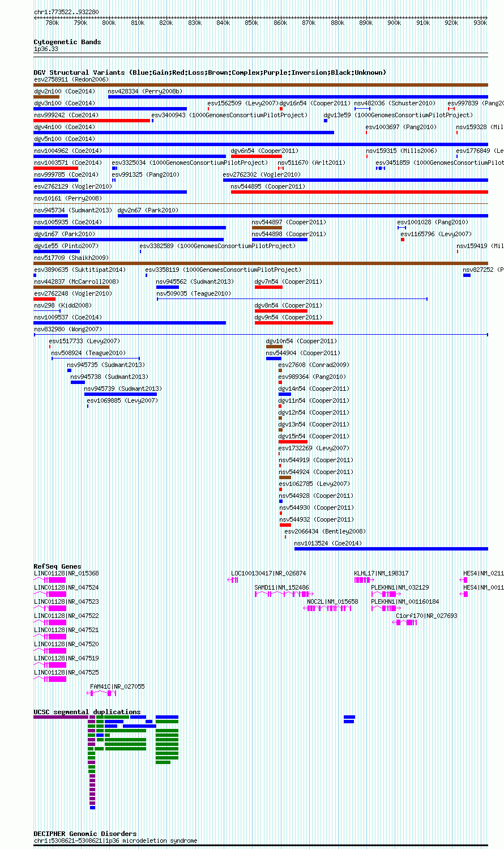Open variant nsv298 (Kidd2008)
Viewport: 504px width, 849px height.
point(63,305)
